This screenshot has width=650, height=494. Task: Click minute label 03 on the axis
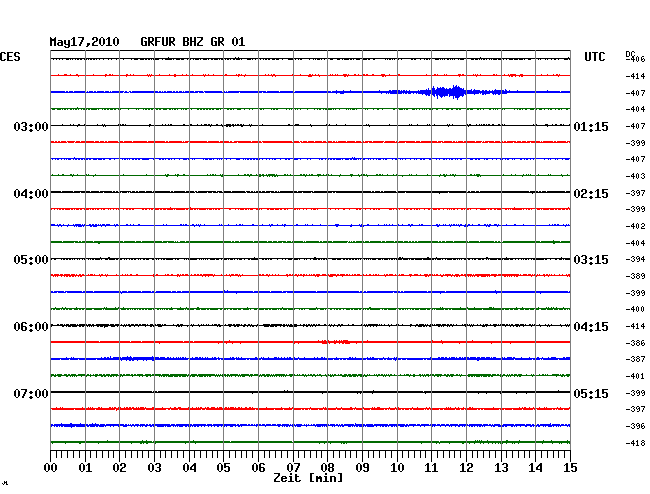(154, 467)
